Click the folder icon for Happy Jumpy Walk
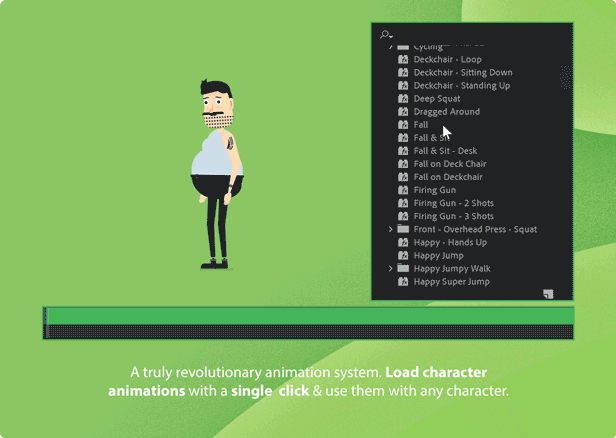Image resolution: width=616 pixels, height=438 pixels. pos(403,268)
